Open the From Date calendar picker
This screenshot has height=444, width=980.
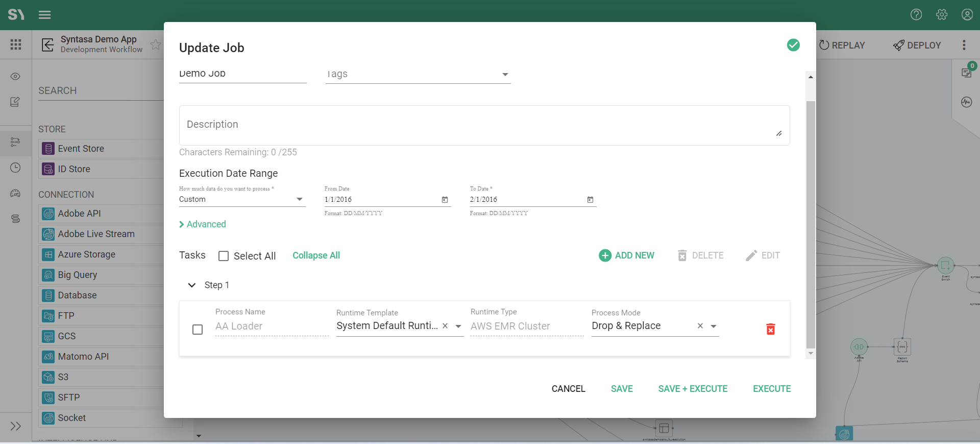click(445, 200)
